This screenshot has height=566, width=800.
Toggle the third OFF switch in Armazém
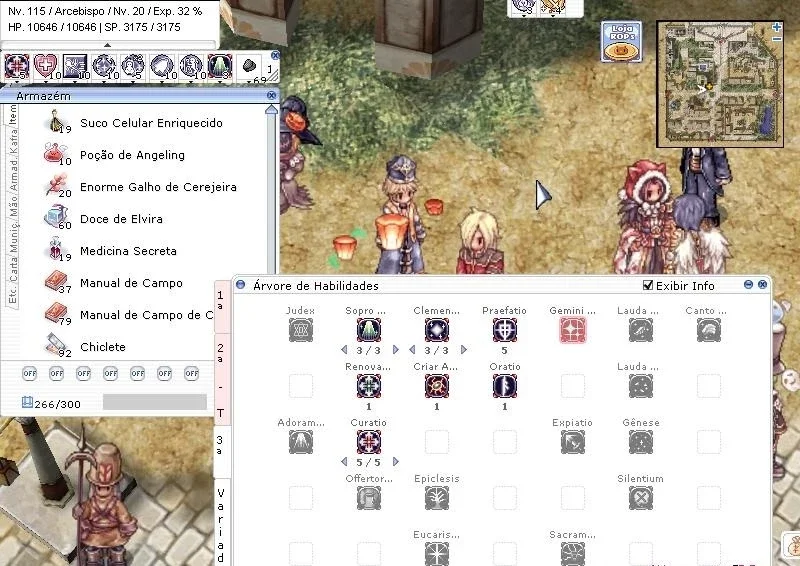(x=84, y=374)
